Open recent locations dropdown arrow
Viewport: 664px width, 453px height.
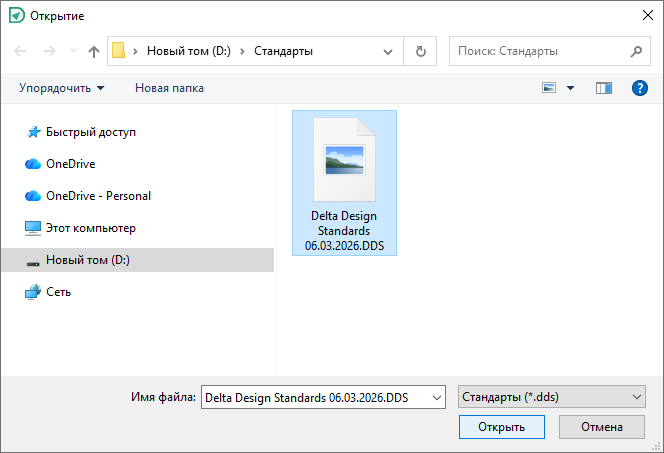[x=73, y=51]
